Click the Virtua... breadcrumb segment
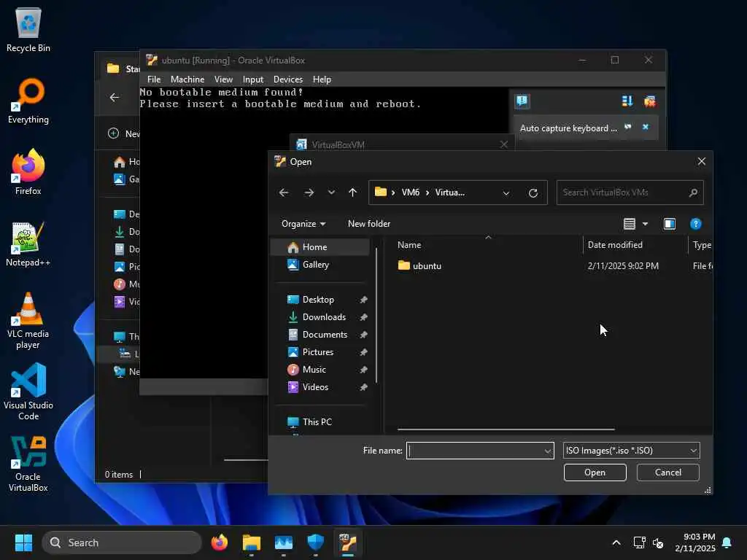The width and height of the screenshot is (747, 560). pos(449,192)
